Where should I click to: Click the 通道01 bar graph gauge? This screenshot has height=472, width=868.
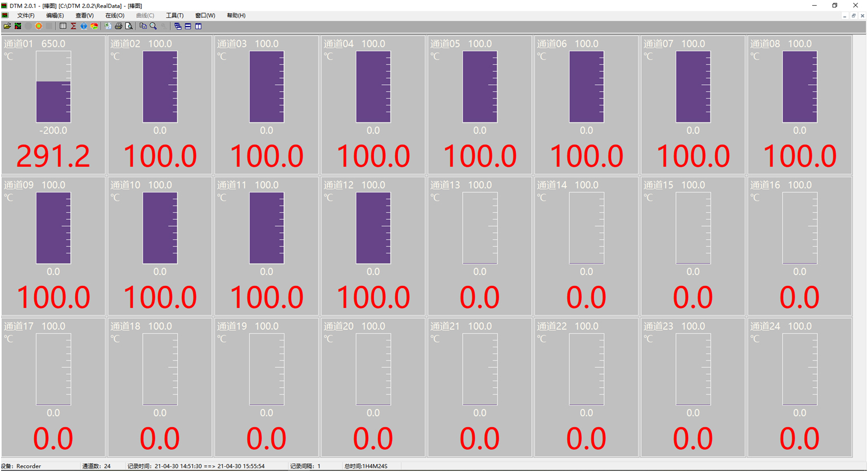[x=54, y=87]
